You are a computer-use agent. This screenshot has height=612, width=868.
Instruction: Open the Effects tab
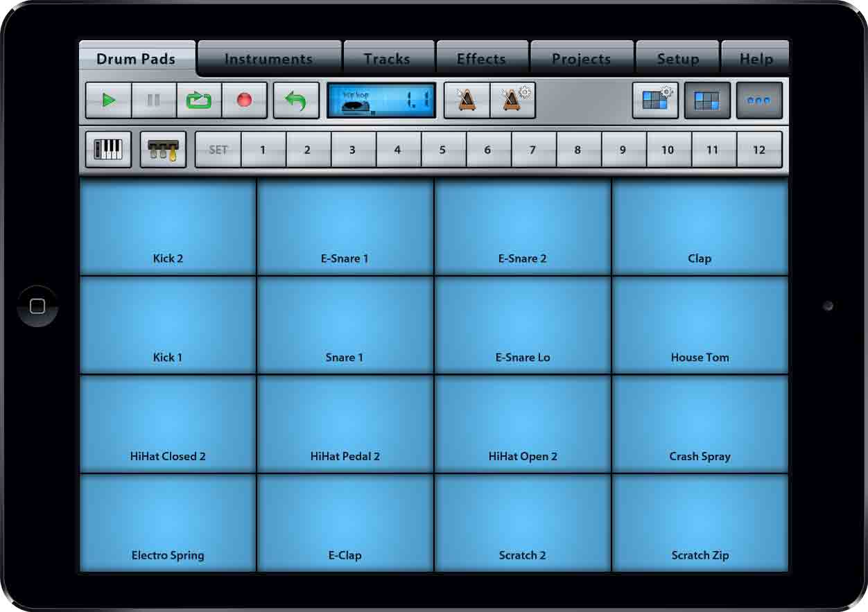tap(481, 59)
